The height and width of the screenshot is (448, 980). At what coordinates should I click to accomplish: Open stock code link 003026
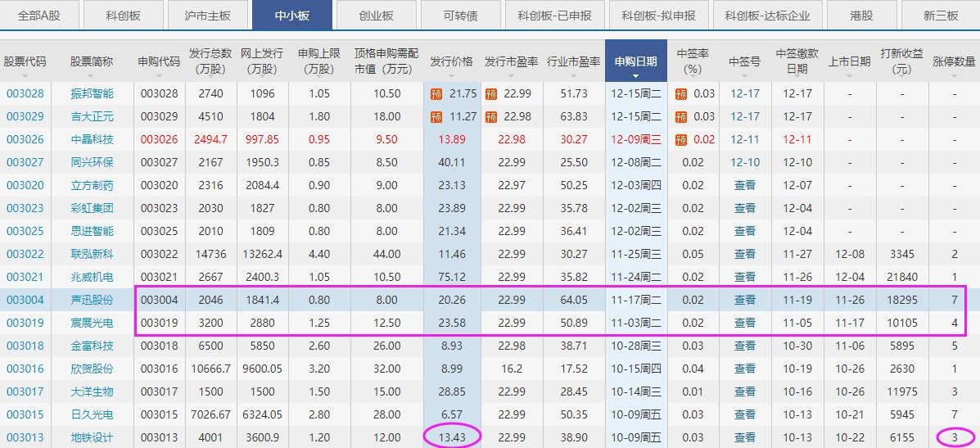point(25,139)
